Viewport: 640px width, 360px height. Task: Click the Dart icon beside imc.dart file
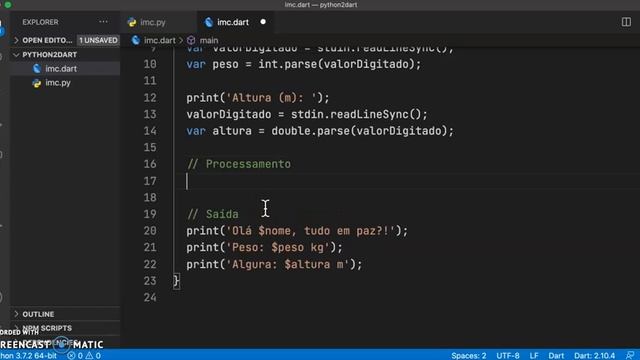click(x=37, y=69)
